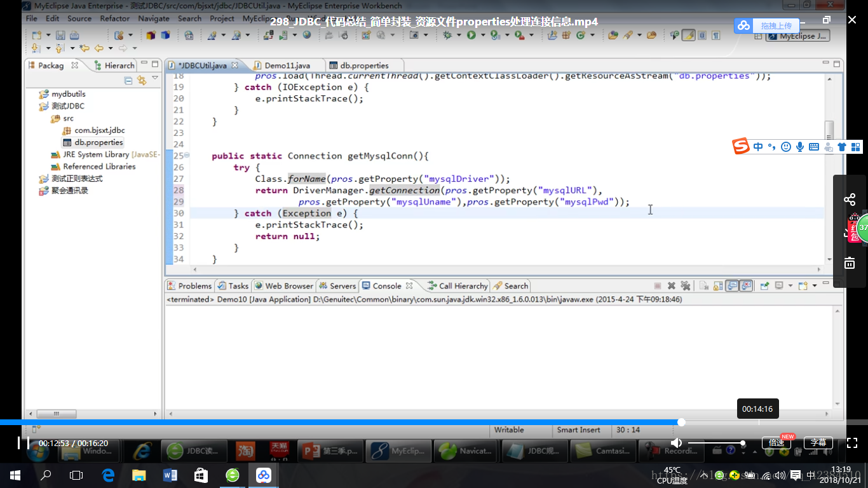
Task: Select JRE System Library node
Action: (105, 154)
